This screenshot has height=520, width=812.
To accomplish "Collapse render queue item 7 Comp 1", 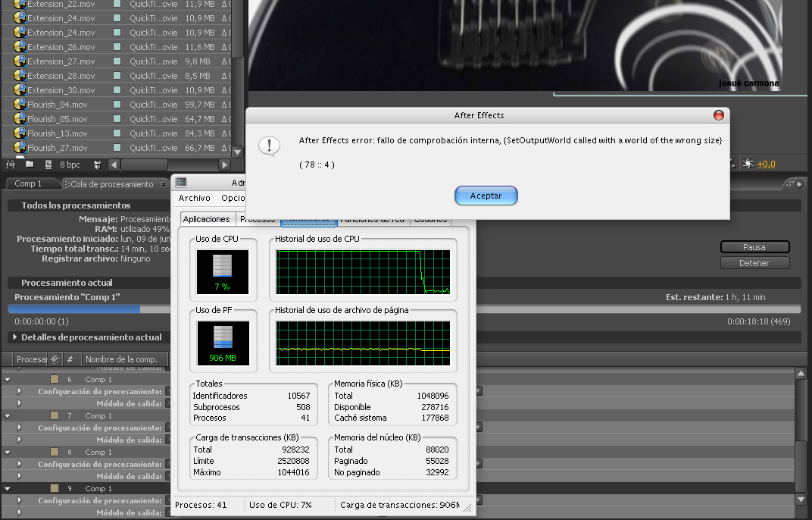I will coord(8,416).
